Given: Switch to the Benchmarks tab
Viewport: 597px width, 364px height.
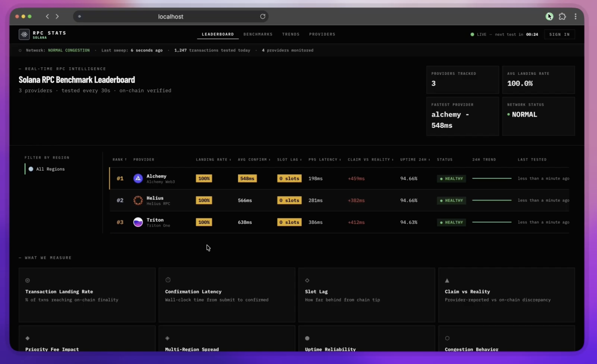Looking at the screenshot, I should [258, 34].
